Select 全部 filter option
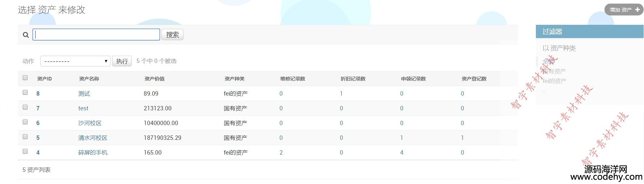 click(548, 61)
